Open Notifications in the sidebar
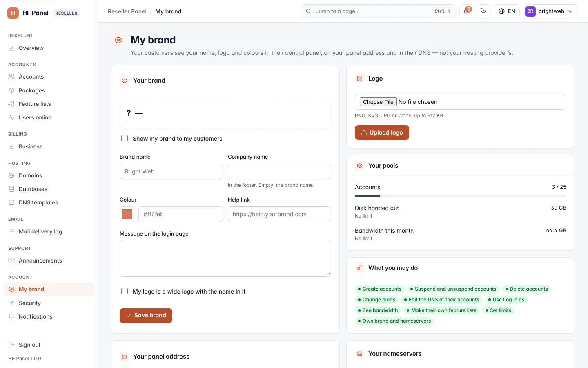Viewport: 588px width, 368px height. point(49,316)
